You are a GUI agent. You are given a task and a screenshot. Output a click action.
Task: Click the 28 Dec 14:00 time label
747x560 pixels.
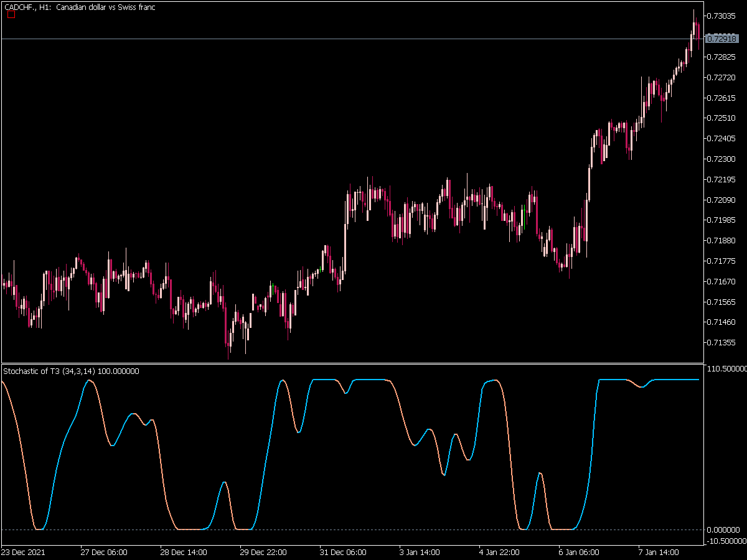[x=184, y=552]
